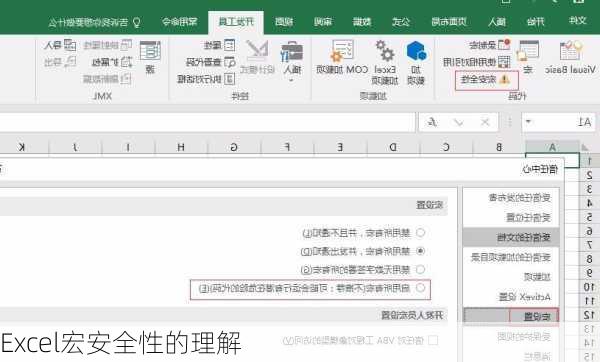
Task: Click the formula bar enter checkmark icon
Action: 458,122
